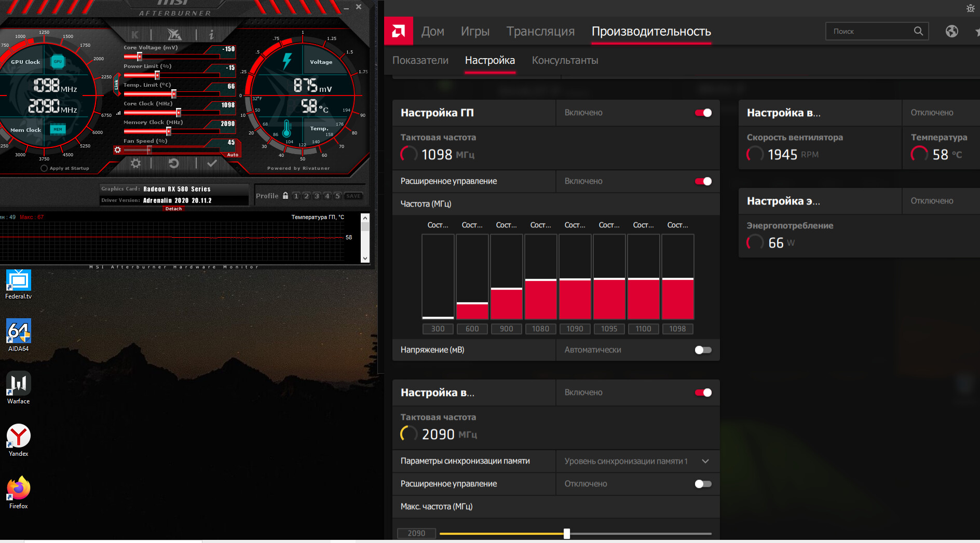
Task: Click the GPU chip icon in gauge
Action: (58, 62)
